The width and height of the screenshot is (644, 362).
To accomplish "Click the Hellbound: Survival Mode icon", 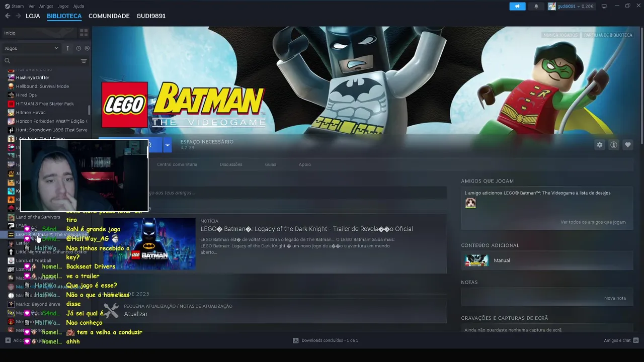I will click(x=11, y=86).
